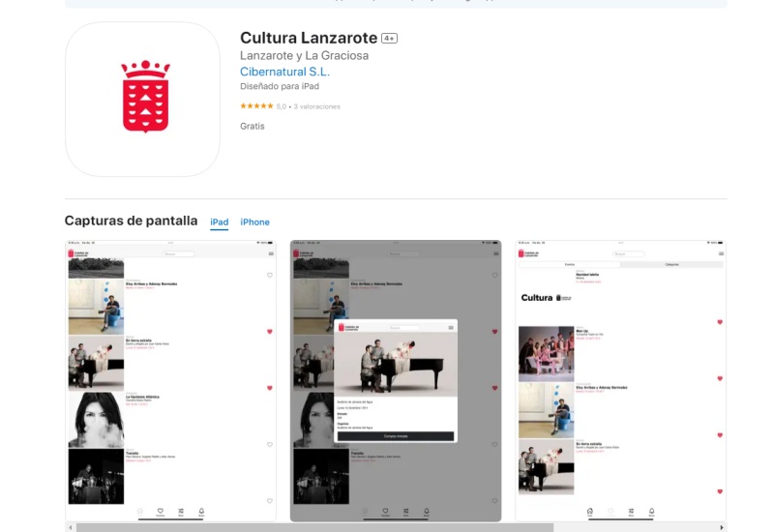Click the 4+ age rating badge
This screenshot has width=774, height=532.
[x=389, y=39]
